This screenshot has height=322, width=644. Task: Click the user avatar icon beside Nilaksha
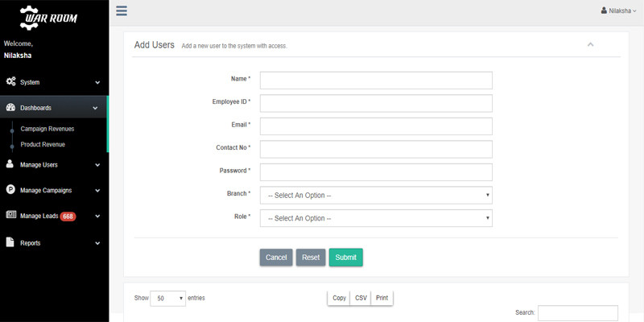(604, 10)
